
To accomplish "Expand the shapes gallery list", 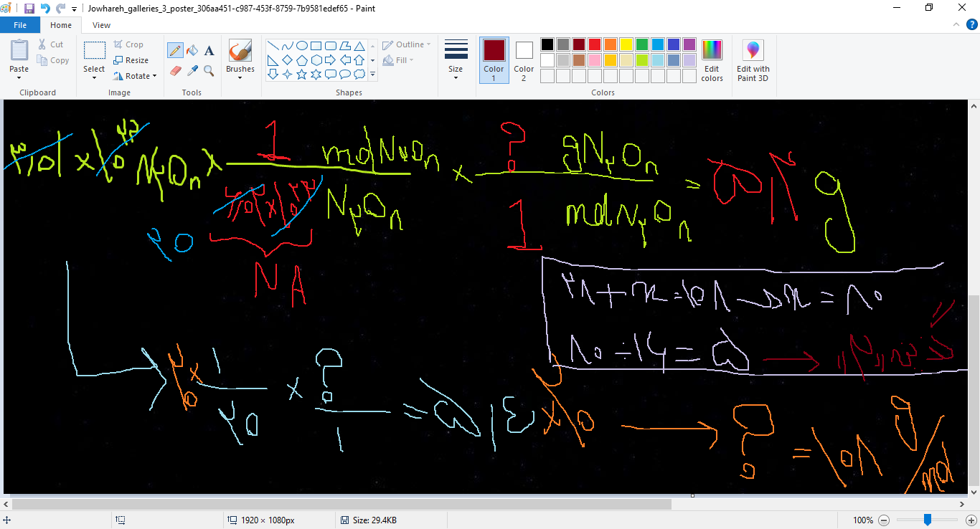I will [372, 75].
